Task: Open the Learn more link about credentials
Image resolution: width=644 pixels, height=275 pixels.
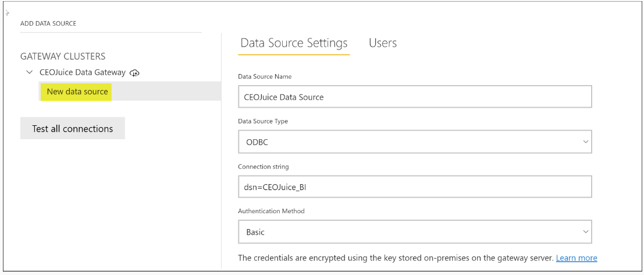Action: [577, 258]
